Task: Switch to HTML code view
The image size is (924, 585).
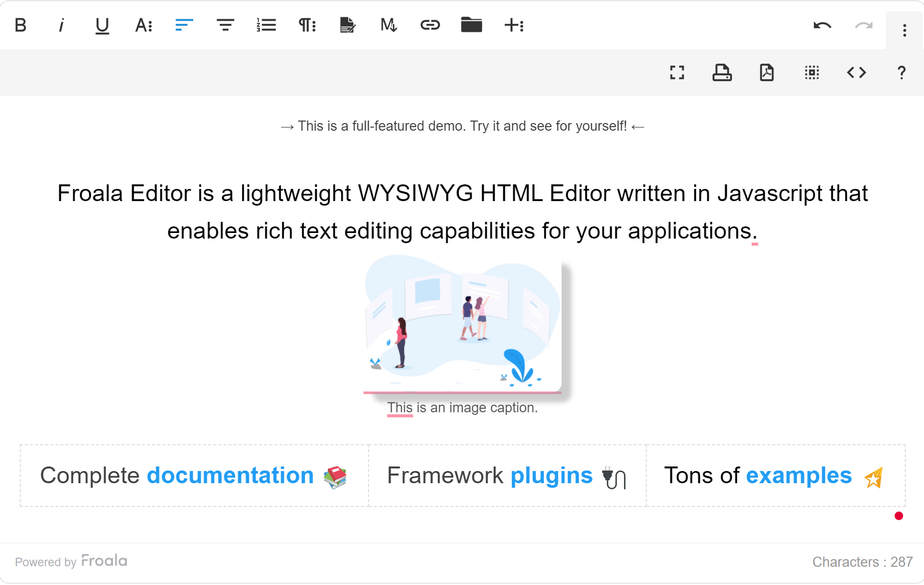Action: (x=856, y=72)
